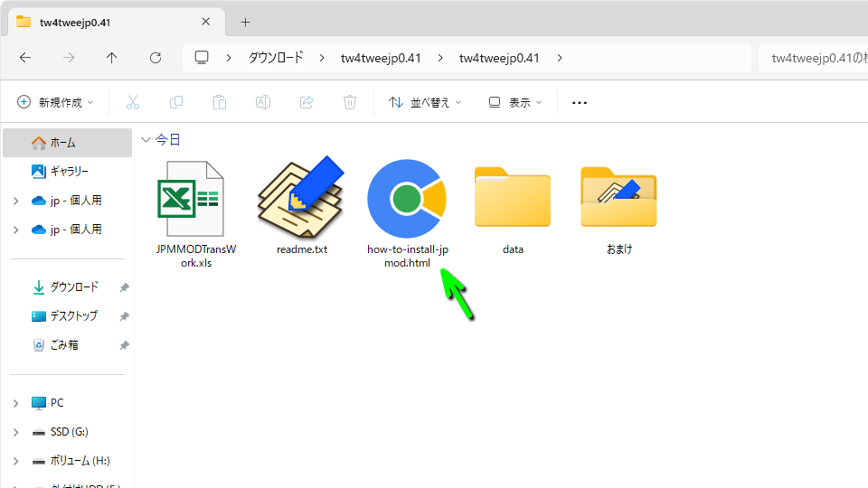Open the second jp - 個人用 OneDrive entry

tap(68, 229)
